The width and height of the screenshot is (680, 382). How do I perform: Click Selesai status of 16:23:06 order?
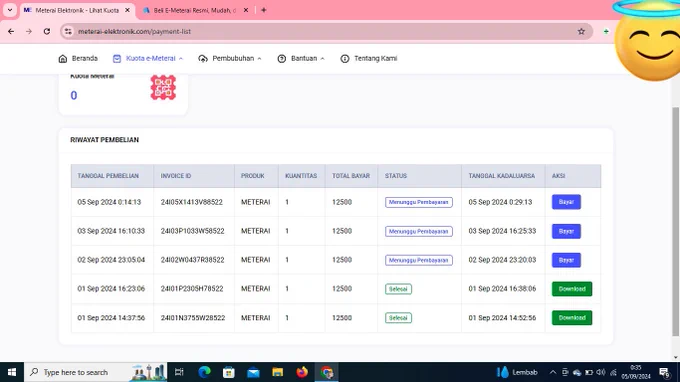398,289
